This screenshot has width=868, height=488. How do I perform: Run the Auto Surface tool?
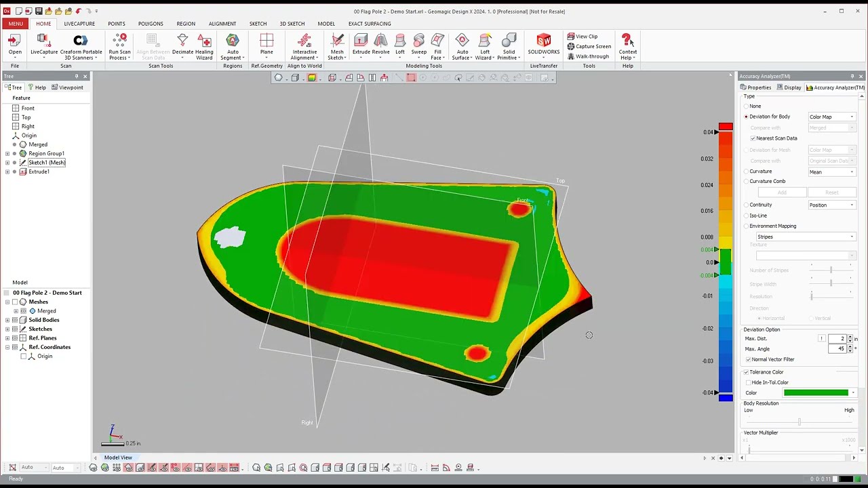coord(462,46)
